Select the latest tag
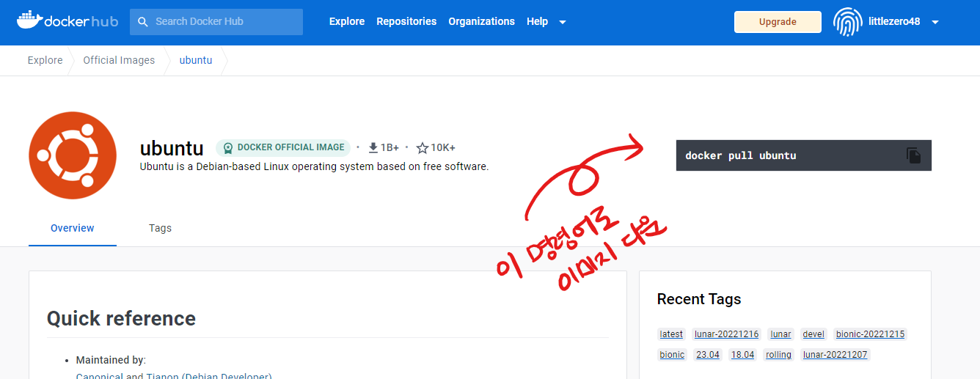The image size is (980, 379). pyautogui.click(x=671, y=334)
